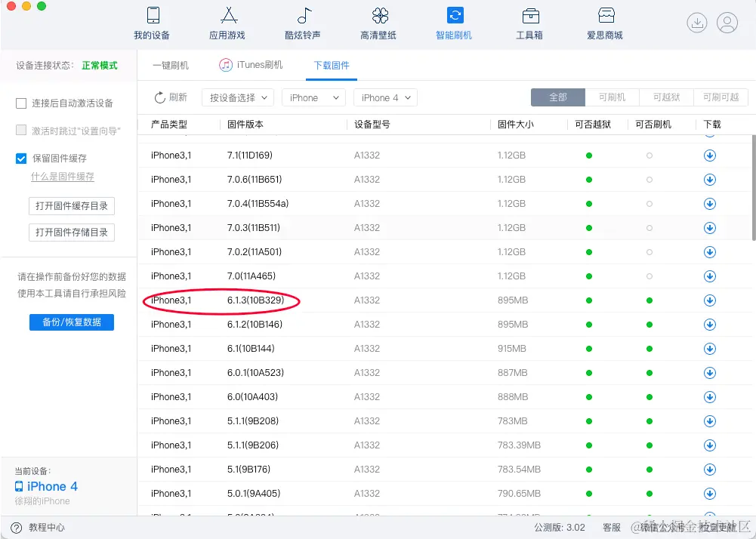Screen dimensions: 756x539
Task: Open the user account profile icon
Action: pyautogui.click(x=727, y=23)
